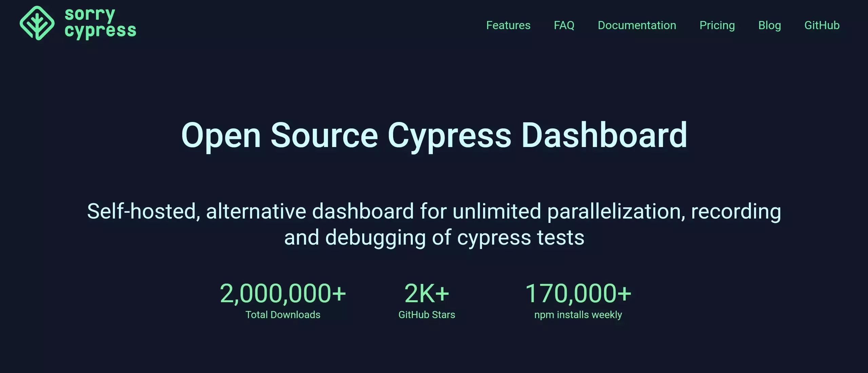Viewport: 868px width, 373px height.
Task: Click the word "parallelization" in the subtitle
Action: (614, 211)
